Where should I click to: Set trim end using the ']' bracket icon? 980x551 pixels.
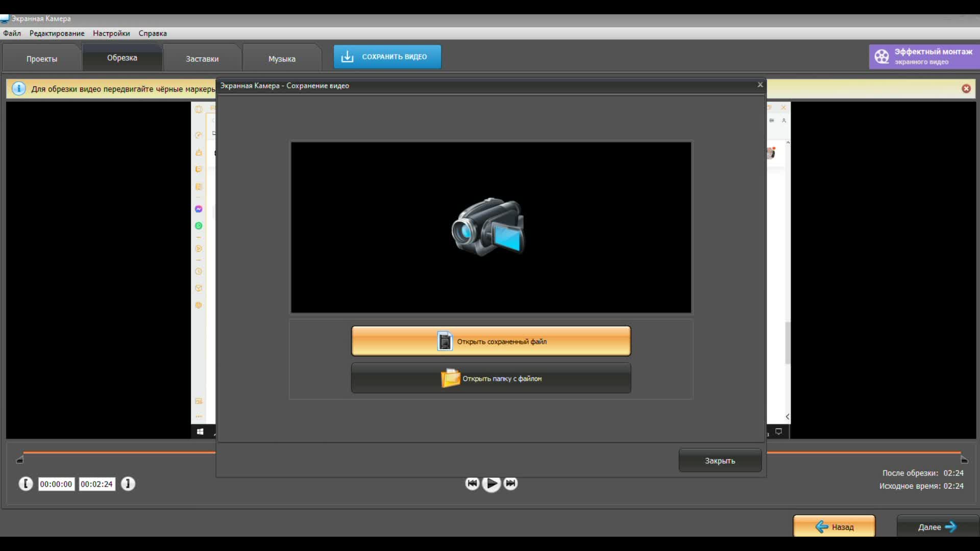point(128,484)
